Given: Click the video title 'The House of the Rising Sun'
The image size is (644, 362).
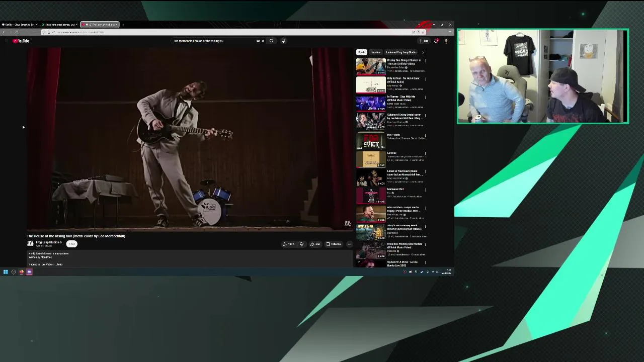Looking at the screenshot, I should 76,236.
